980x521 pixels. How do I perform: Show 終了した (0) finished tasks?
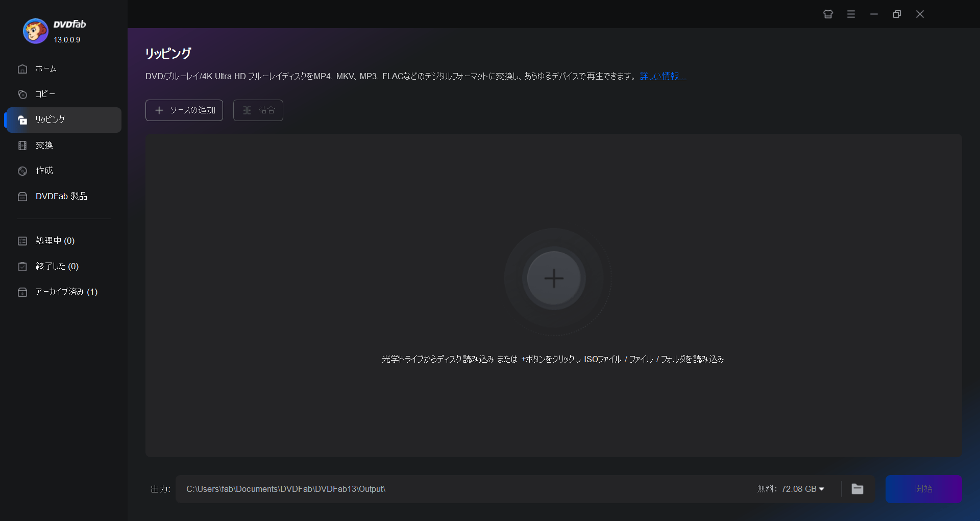(x=64, y=266)
